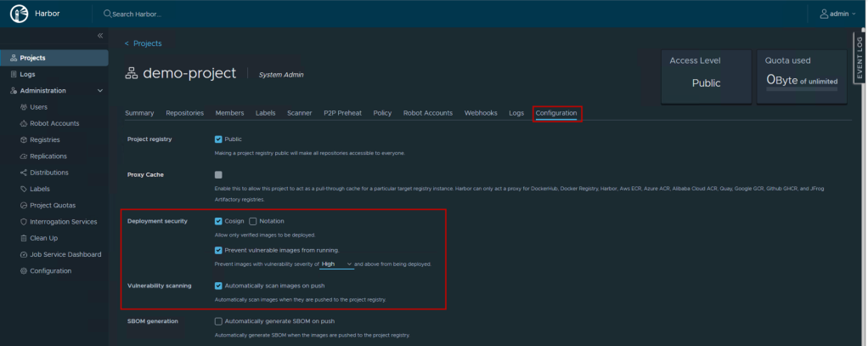This screenshot has height=346, width=868.
Task: Enable the Notation checkbox
Action: click(x=253, y=221)
